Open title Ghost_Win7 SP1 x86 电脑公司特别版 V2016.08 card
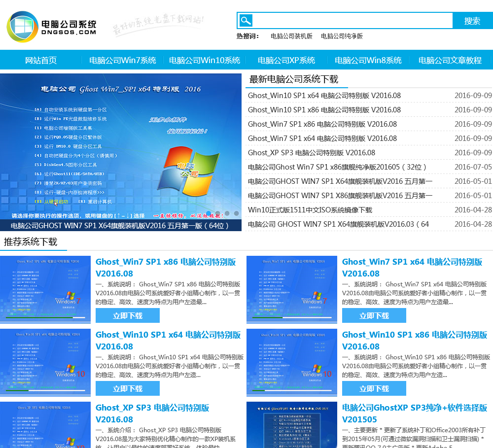Screen dimensions: 493x448 coord(166,268)
